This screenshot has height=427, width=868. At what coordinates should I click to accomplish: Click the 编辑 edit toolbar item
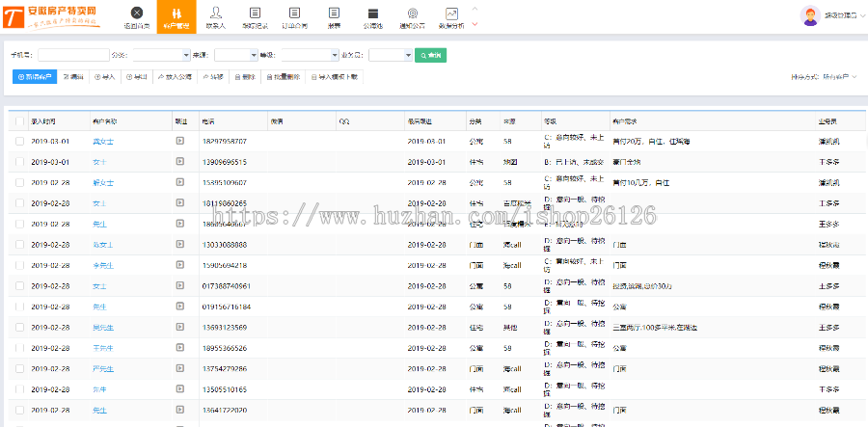point(73,77)
